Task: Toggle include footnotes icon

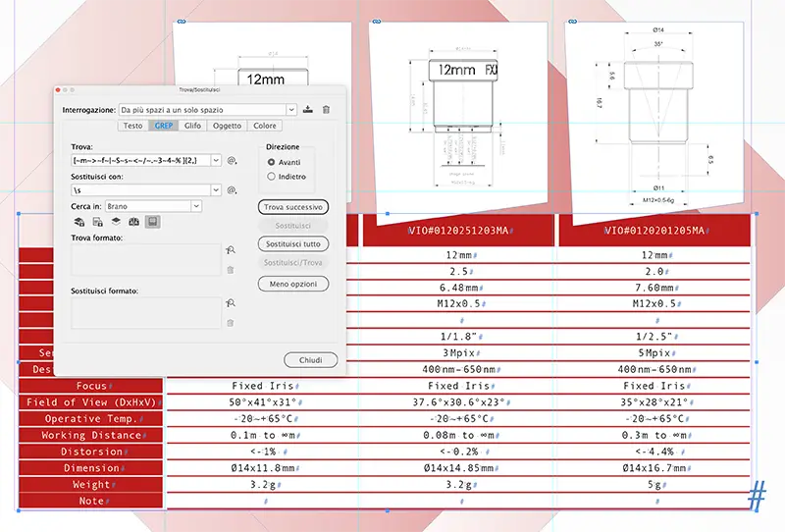Action: pos(151,222)
